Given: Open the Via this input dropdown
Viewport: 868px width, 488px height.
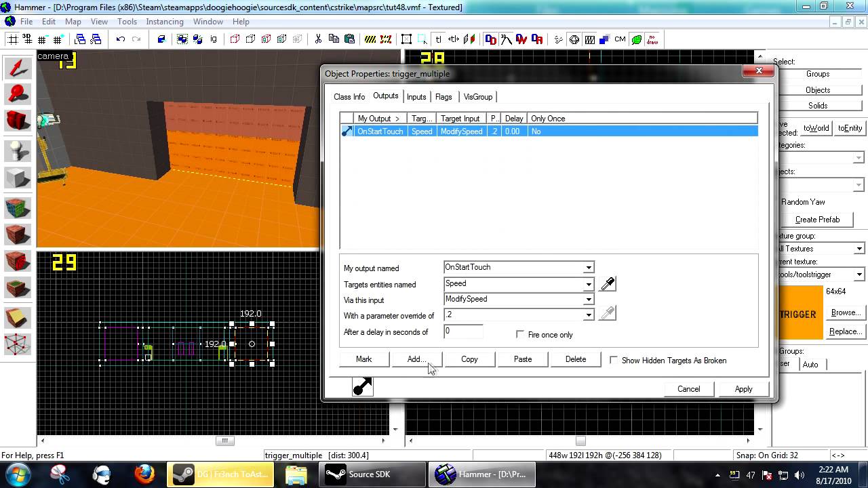Looking at the screenshot, I should pyautogui.click(x=588, y=300).
